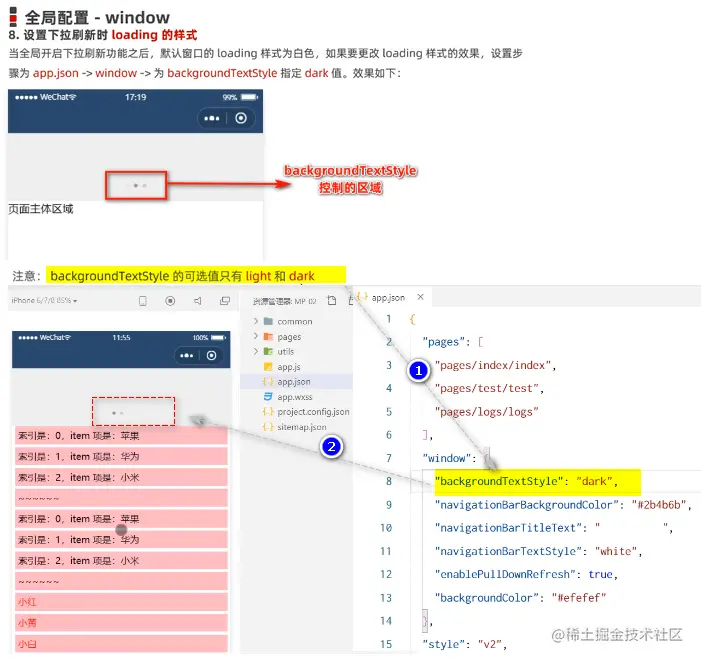701x661 pixels.
Task: Click the braces icon beside sitemap.json
Action: [x=268, y=427]
